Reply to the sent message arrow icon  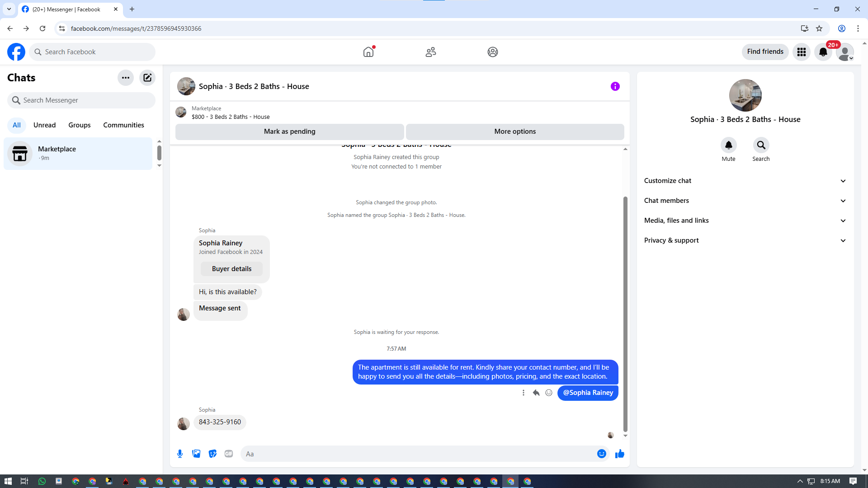(536, 393)
